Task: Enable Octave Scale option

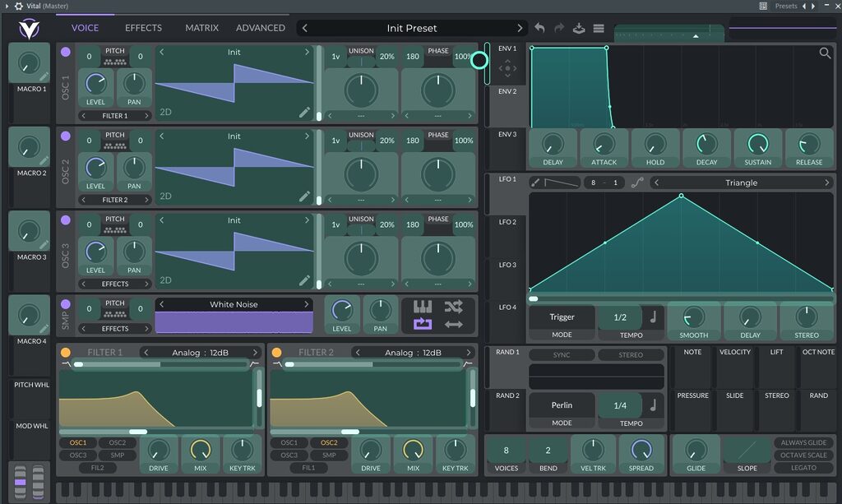Action: [803, 455]
